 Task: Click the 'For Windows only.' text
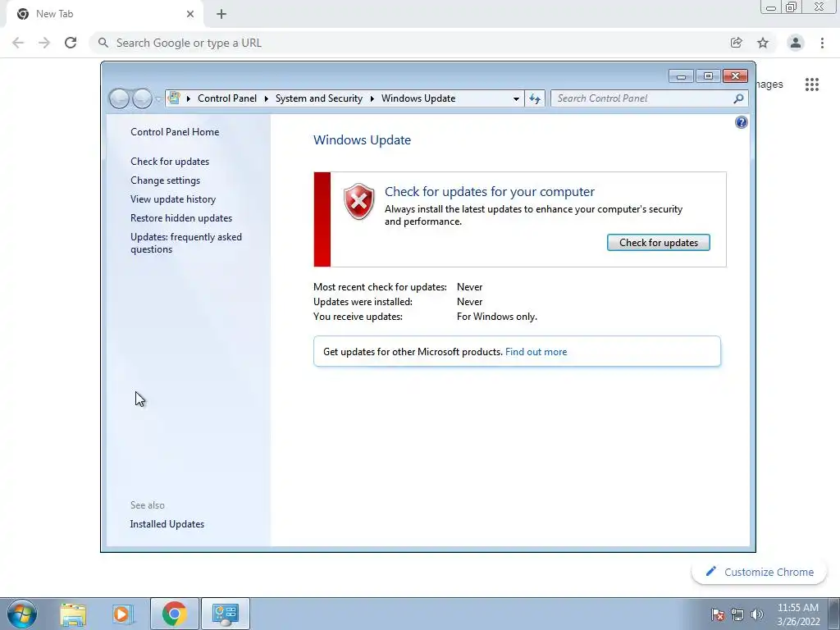tap(496, 317)
